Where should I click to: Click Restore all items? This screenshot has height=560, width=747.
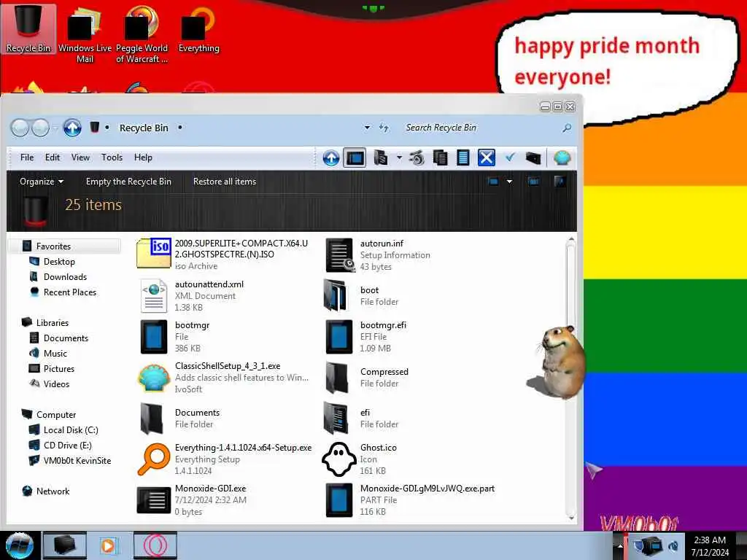225,182
